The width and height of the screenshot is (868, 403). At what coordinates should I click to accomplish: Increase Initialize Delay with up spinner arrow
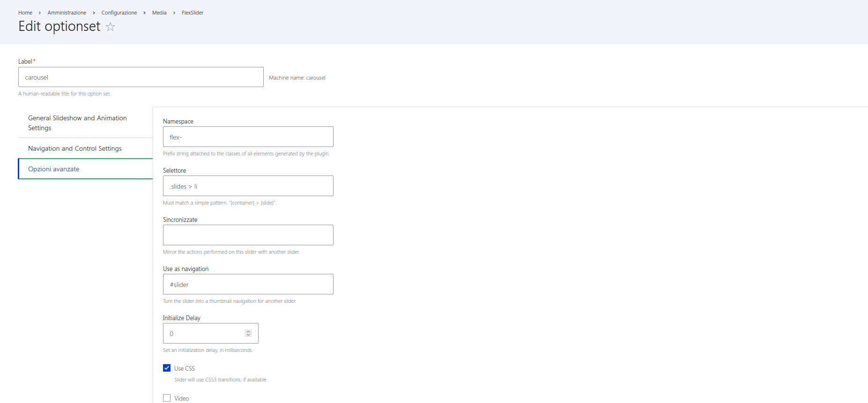pos(248,331)
